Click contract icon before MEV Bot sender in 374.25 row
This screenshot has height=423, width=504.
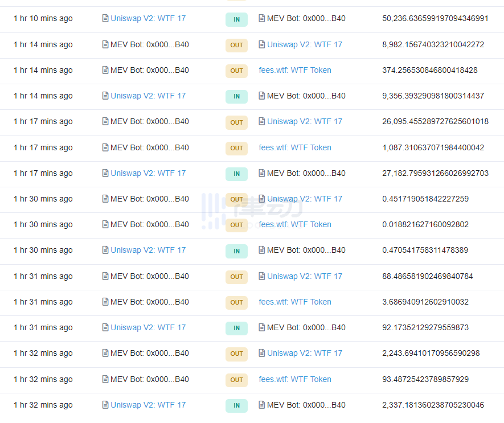pos(105,70)
